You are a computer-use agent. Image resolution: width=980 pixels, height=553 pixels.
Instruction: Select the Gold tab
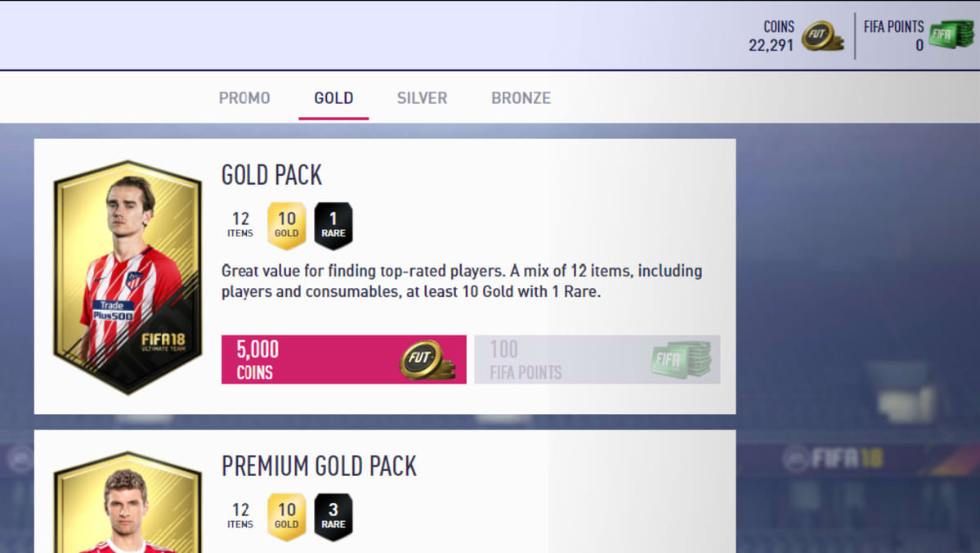point(333,98)
